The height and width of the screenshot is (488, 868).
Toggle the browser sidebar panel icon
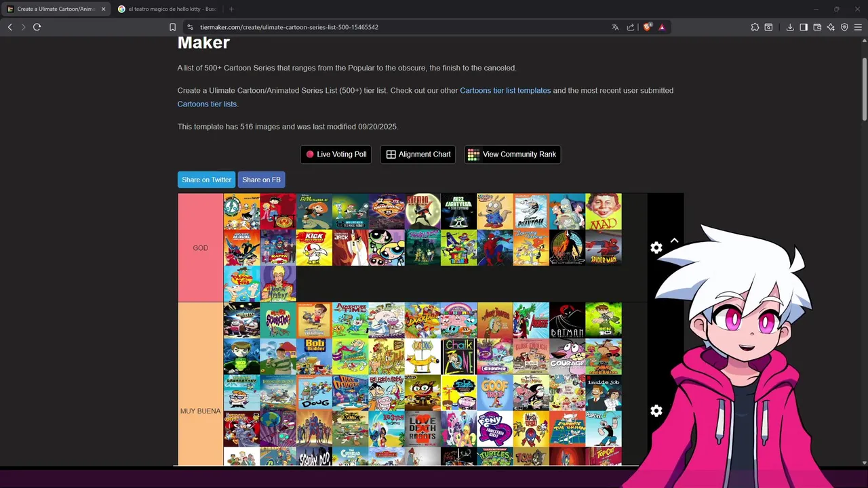click(804, 27)
